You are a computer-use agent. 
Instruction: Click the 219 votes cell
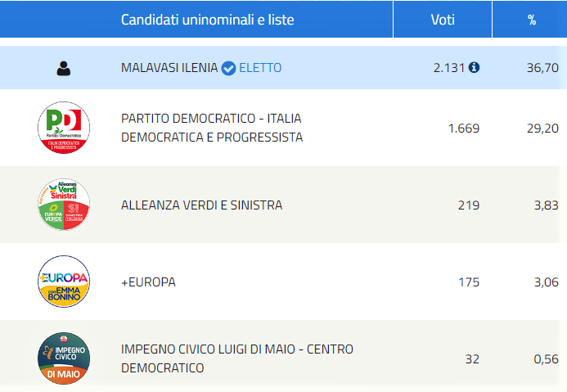(x=469, y=205)
